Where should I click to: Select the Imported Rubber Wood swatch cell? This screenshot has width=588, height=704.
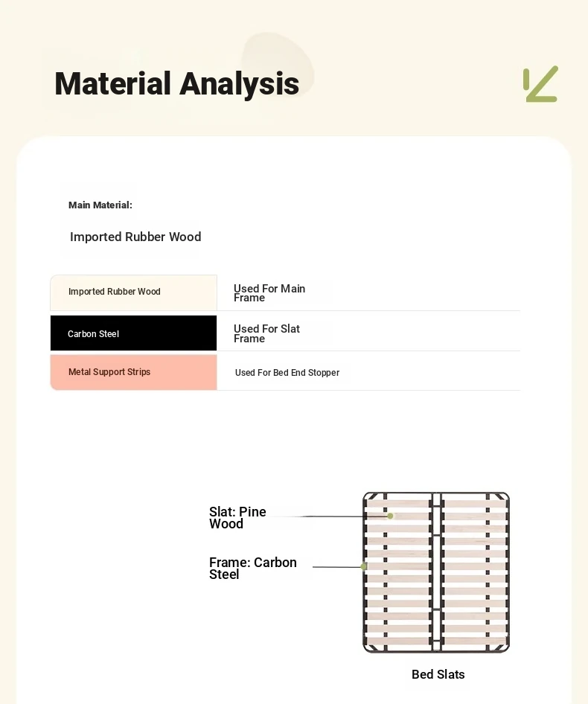point(133,292)
